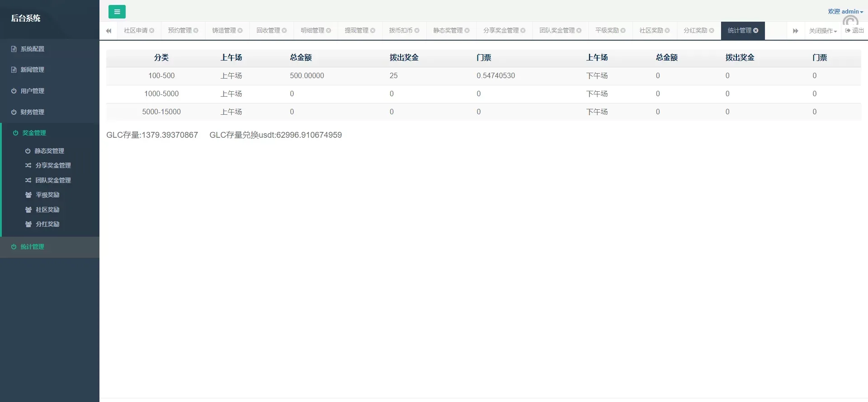Expand the 系统配置 sidebar menu
The image size is (868, 402).
tap(33, 49)
